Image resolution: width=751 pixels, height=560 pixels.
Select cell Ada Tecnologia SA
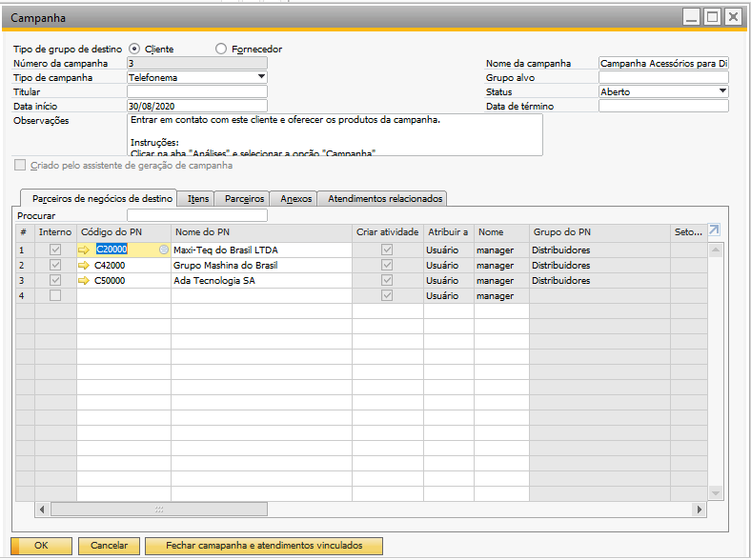(x=261, y=281)
